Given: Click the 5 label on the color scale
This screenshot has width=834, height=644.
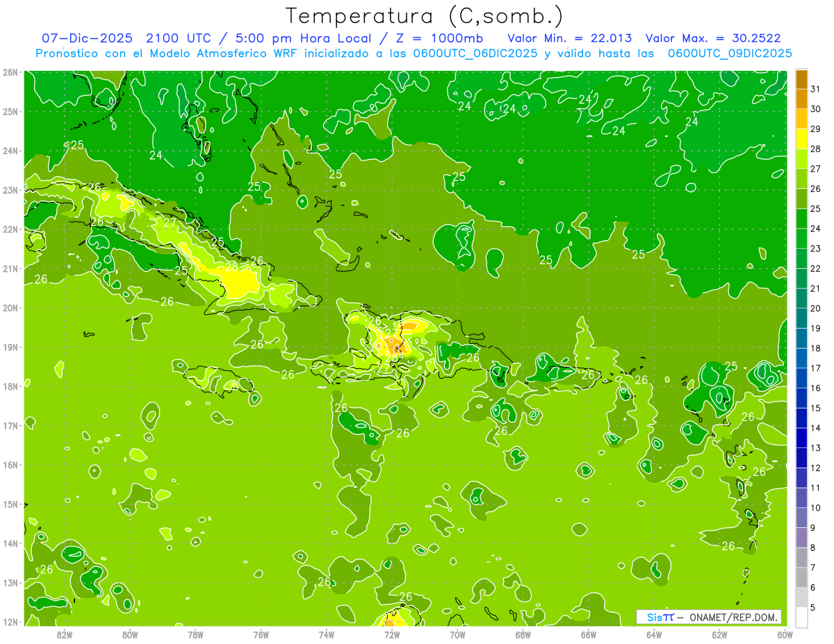Looking at the screenshot, I should (x=814, y=607).
